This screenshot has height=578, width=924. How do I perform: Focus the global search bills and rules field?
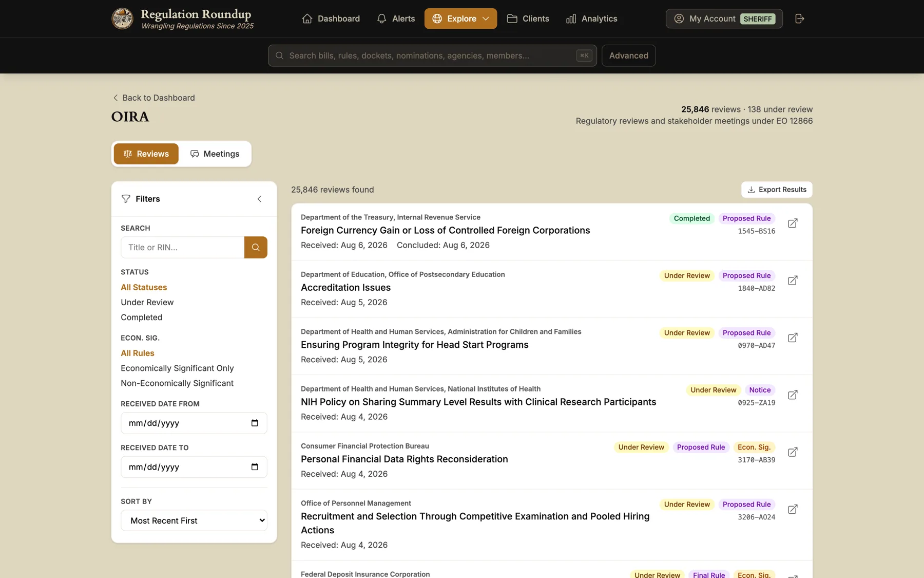click(432, 55)
